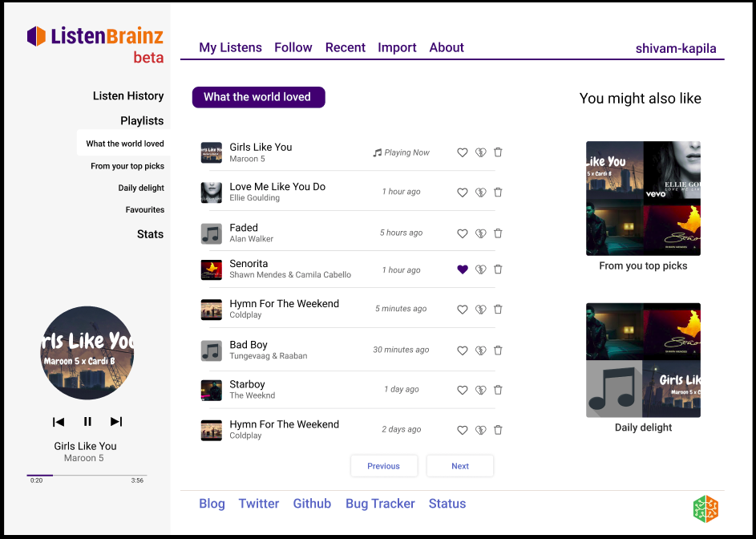
Task: Delete the Love Me Like You Do listen
Action: tap(498, 192)
